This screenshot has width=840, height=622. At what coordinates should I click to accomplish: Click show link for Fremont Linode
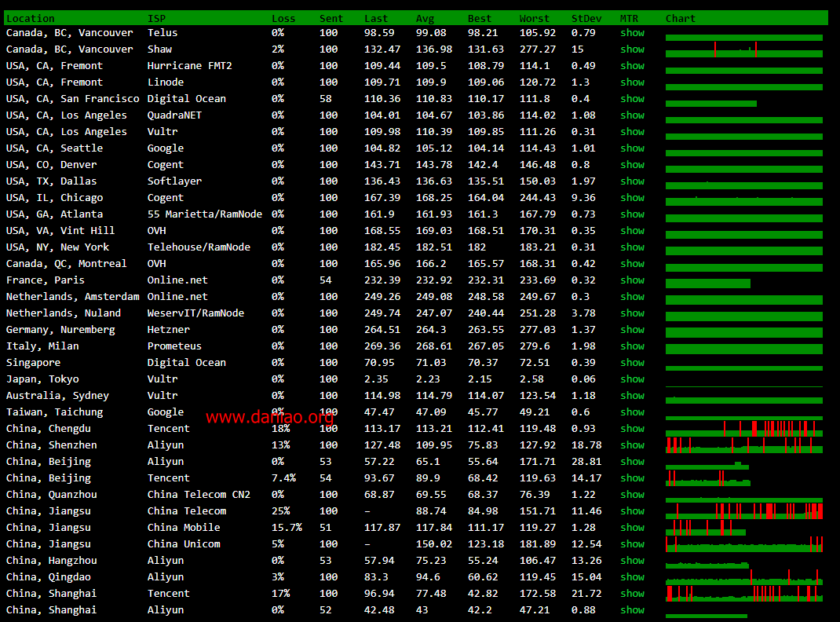632,82
